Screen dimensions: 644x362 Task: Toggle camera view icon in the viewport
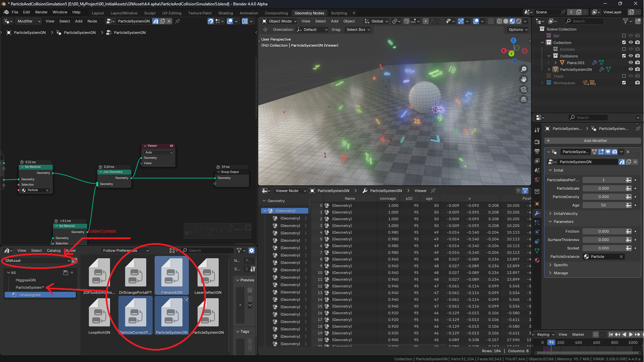click(524, 89)
